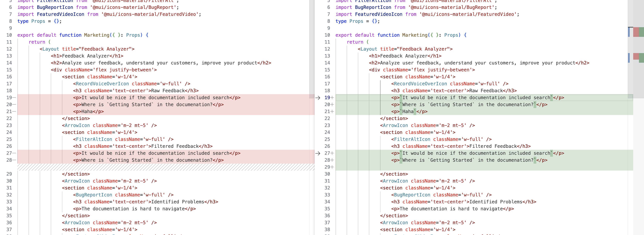Screen dimensions: 644x235
Task: Click 'Layout' tag in the right pane
Action: [369, 49]
